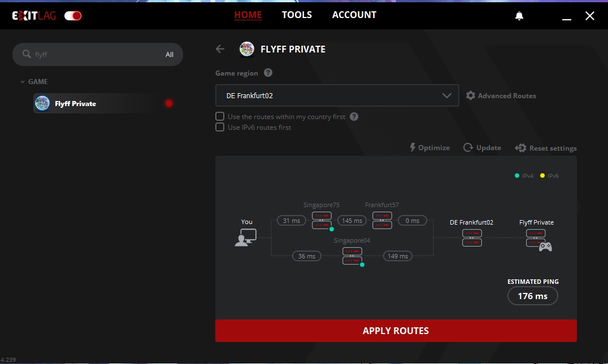Screen dimensions: 608x364
Task: Click the Game region help question mark
Action: 268,73
